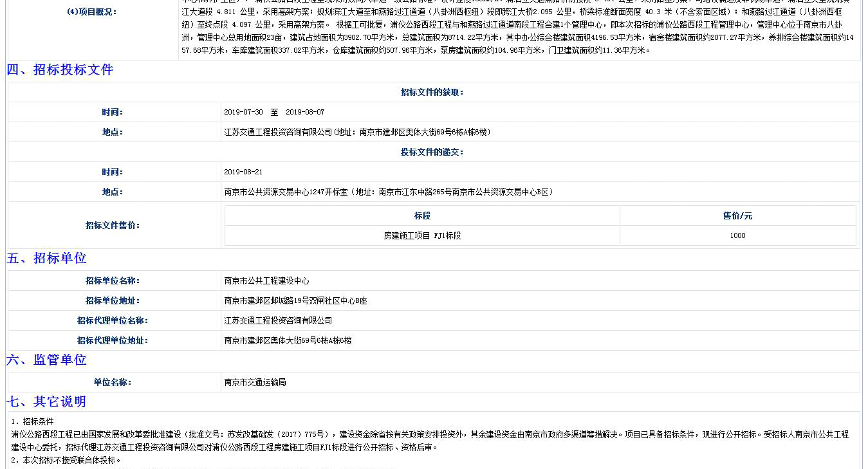This screenshot has height=469, width=868.
Task: Click the 1．招标条件 line
Action: pos(32,421)
